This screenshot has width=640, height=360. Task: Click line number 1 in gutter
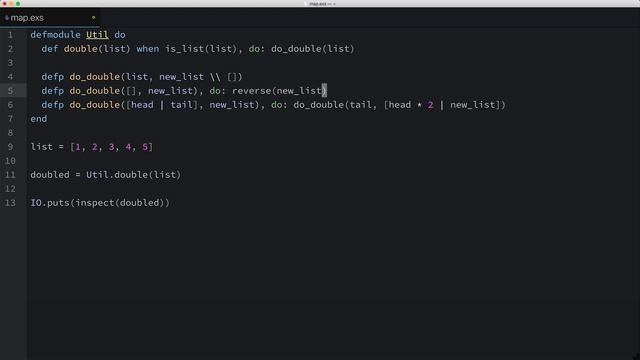click(10, 35)
